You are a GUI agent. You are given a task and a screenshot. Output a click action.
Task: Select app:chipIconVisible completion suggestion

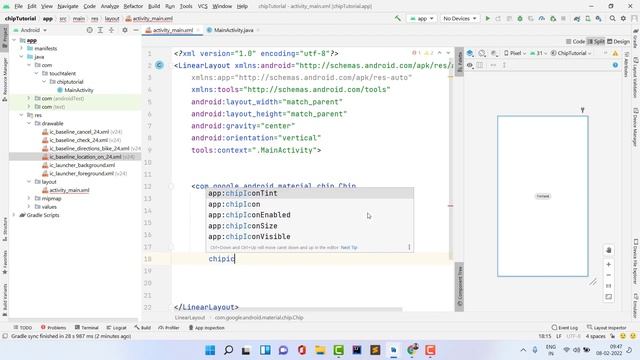309,237
